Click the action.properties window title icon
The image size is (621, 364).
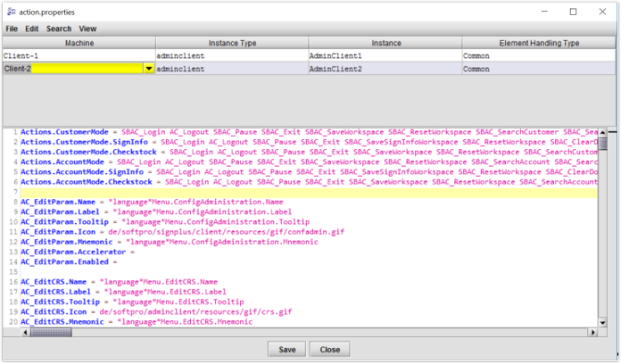point(10,11)
